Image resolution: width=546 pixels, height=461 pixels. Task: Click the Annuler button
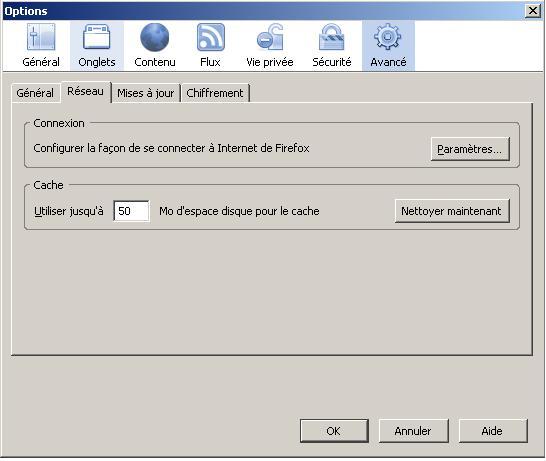[x=413, y=431]
